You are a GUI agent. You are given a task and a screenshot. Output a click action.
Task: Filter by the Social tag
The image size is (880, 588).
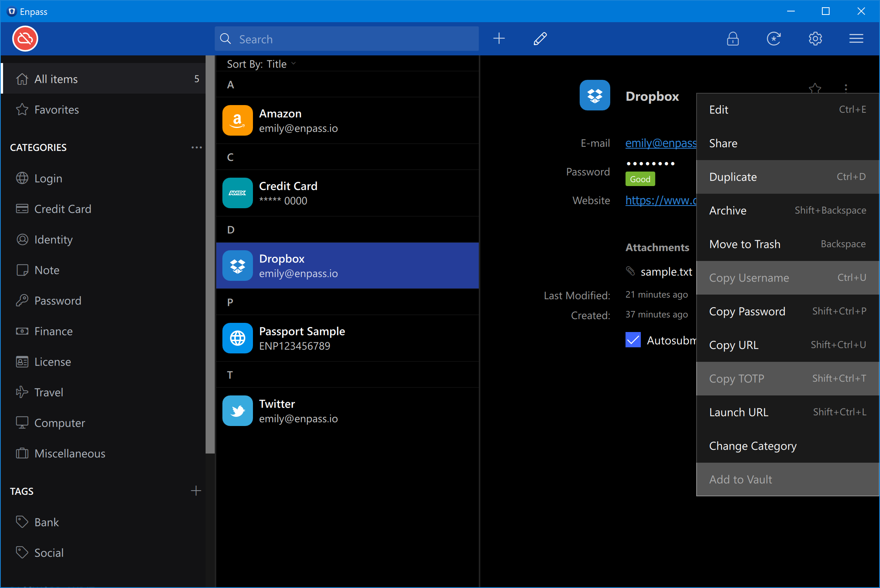pos(103,553)
